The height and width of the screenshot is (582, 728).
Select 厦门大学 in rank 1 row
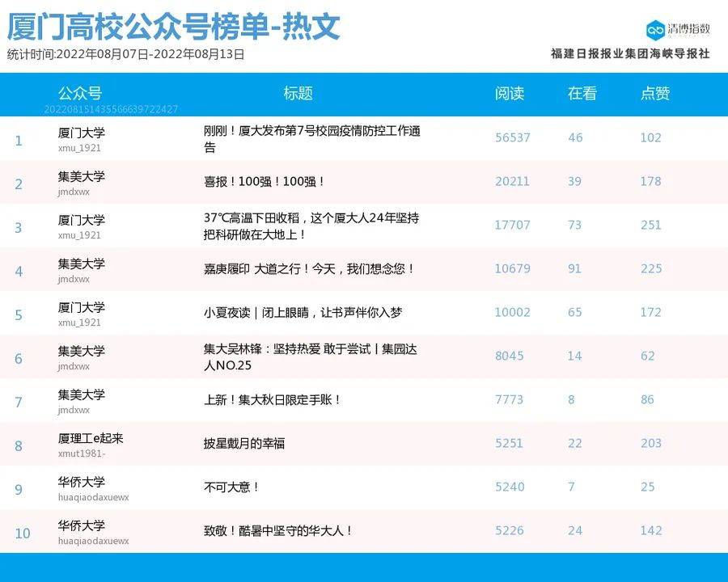[82, 133]
